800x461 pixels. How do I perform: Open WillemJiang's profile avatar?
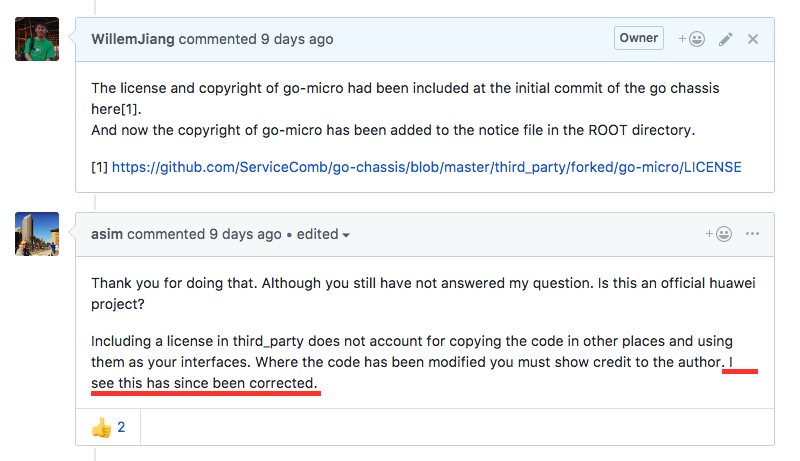[37, 39]
